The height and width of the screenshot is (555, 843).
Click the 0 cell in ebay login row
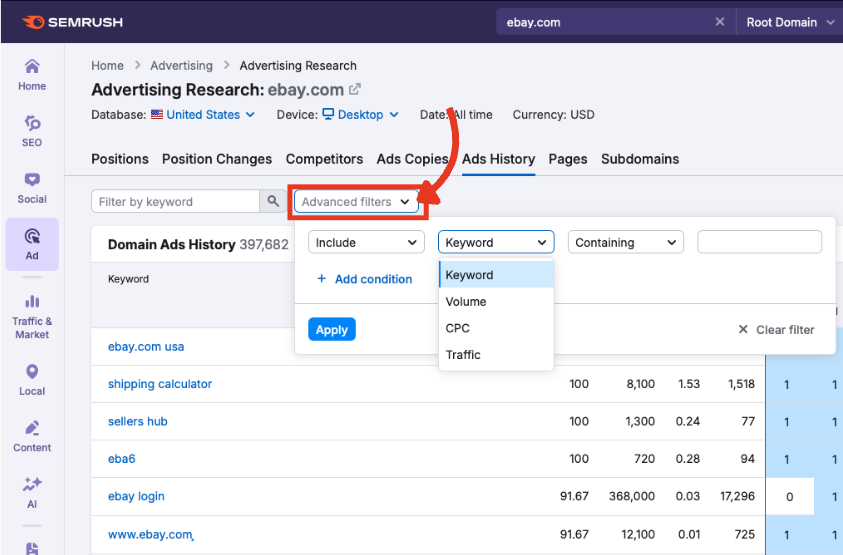coord(789,497)
